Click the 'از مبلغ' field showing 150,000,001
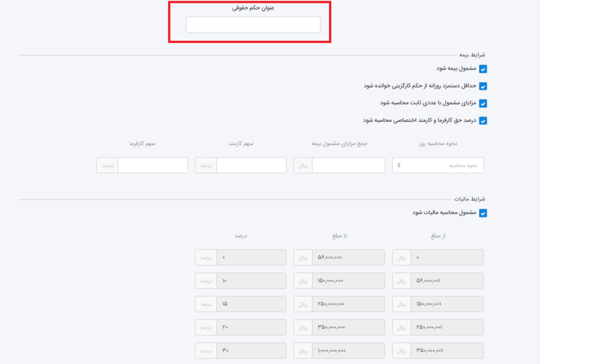594x364 pixels. point(447,304)
